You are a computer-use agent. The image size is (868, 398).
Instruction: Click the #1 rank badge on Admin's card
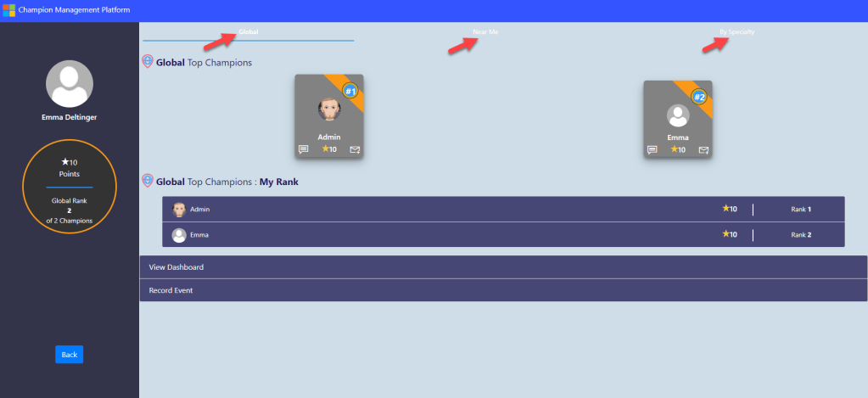point(350,91)
